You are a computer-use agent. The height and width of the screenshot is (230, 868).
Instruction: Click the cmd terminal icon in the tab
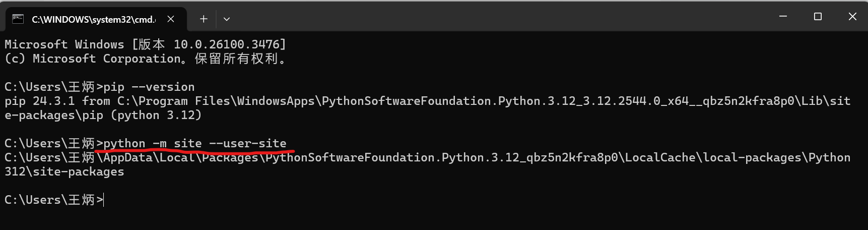pos(18,19)
